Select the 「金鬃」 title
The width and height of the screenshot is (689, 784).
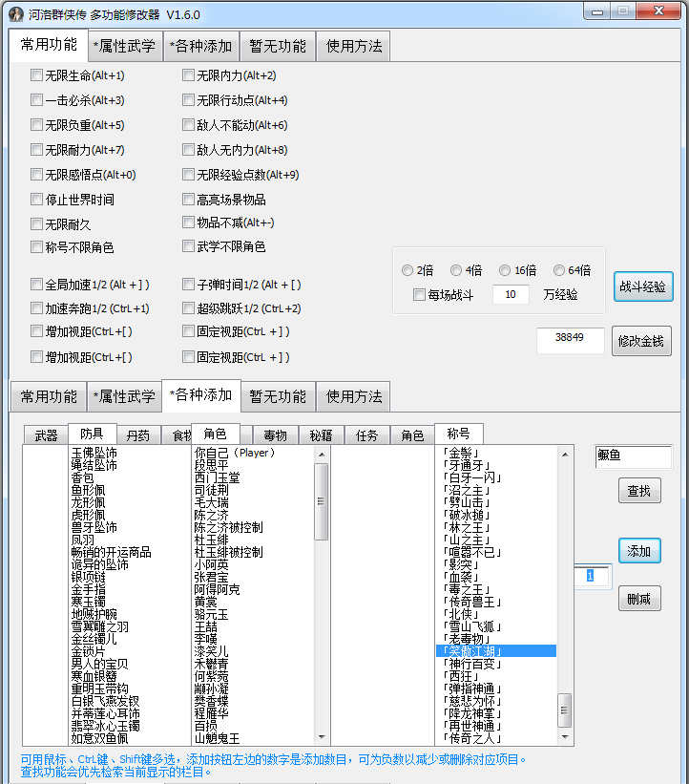(x=461, y=453)
